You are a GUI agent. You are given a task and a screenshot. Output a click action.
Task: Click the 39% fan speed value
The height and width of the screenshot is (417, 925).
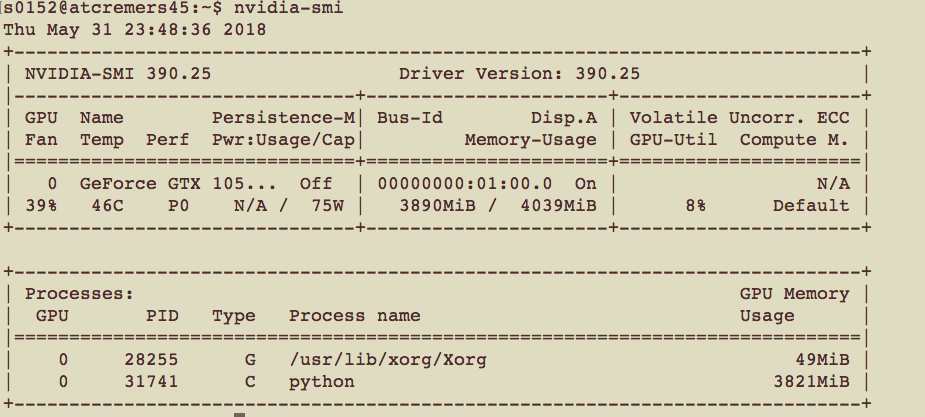tap(41, 206)
